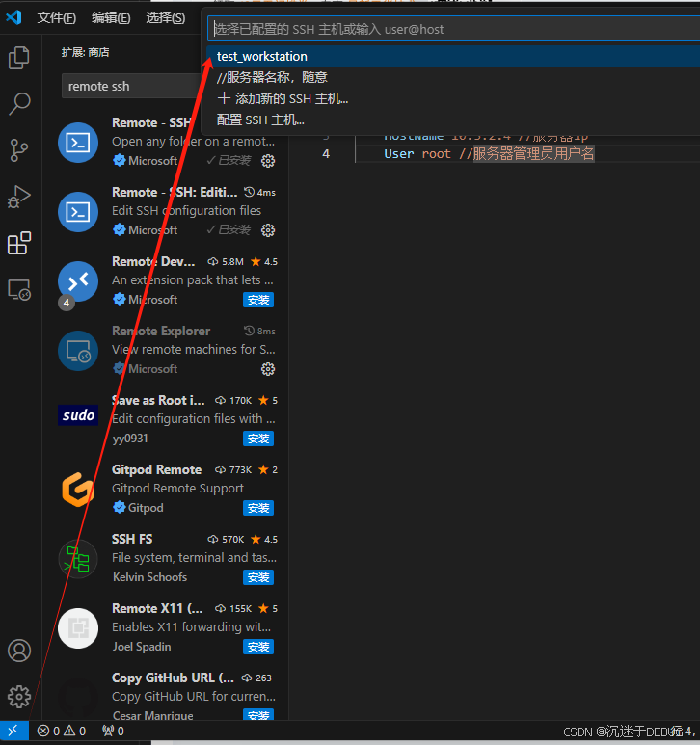Choose 配置 SSH 主机...
The image size is (700, 745).
click(x=453, y=120)
